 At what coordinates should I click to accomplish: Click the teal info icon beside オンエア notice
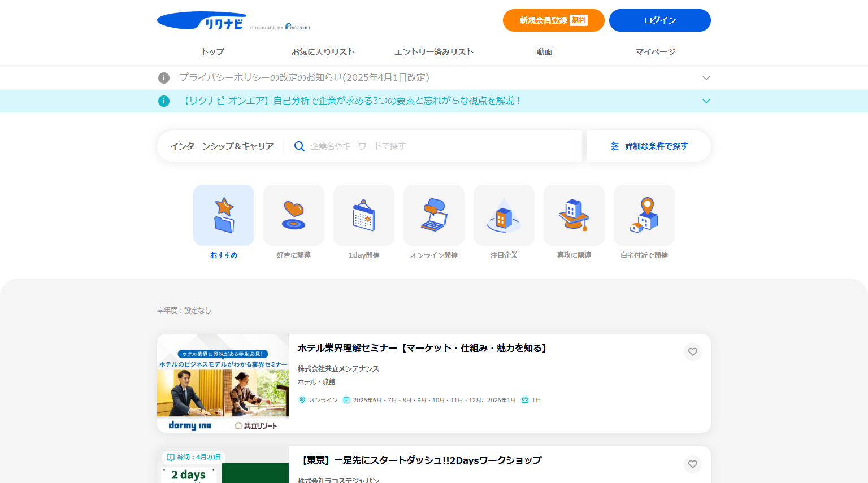coord(164,101)
